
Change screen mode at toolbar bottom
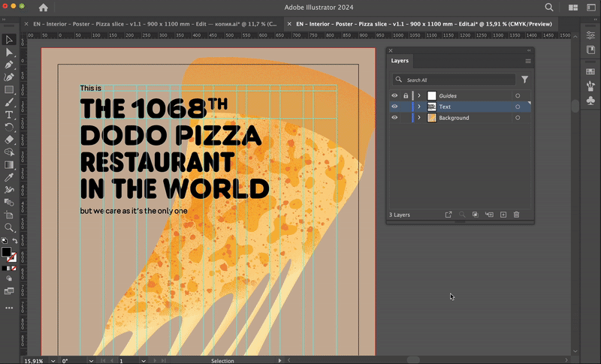(x=9, y=291)
